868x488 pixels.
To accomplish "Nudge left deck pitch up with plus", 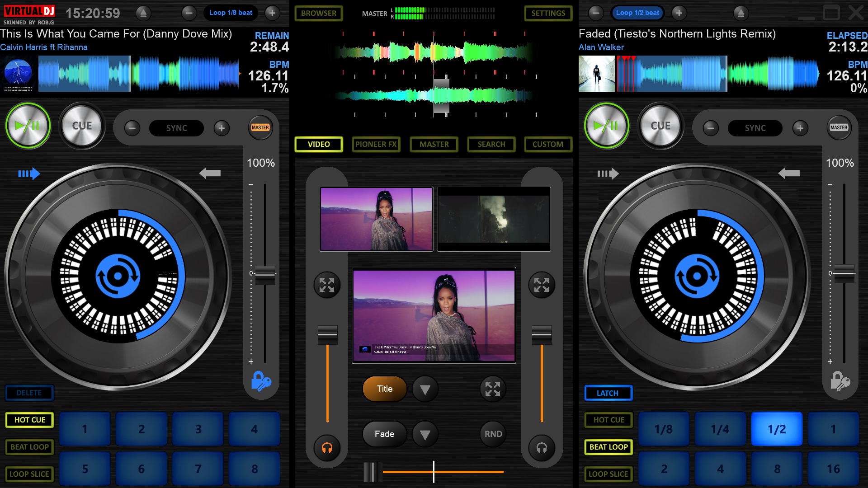I will tap(222, 128).
